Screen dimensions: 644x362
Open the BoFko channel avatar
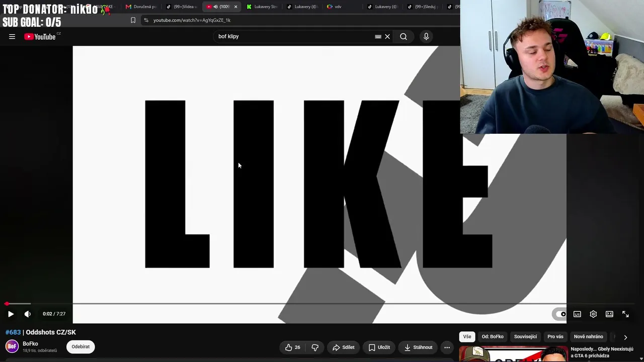point(12,346)
